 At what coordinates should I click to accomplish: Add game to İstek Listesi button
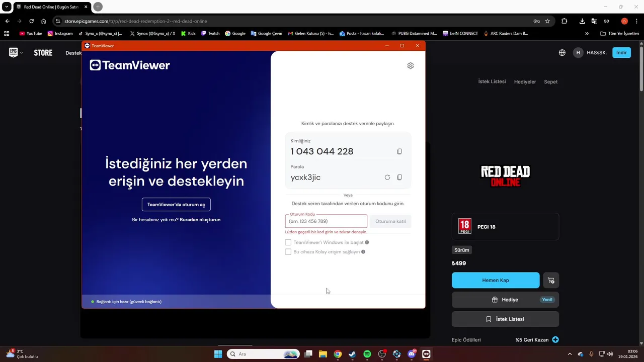[505, 319]
